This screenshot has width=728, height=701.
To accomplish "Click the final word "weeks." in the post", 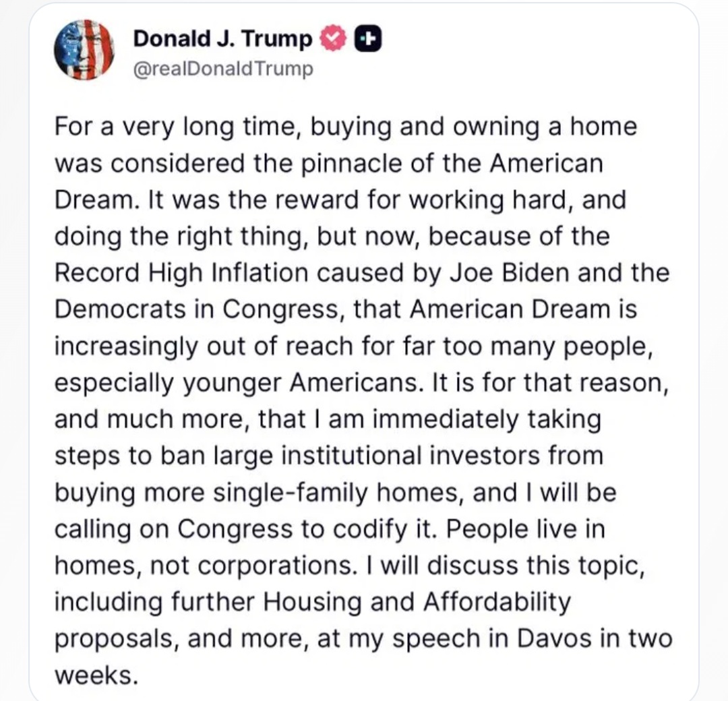I will [96, 674].
